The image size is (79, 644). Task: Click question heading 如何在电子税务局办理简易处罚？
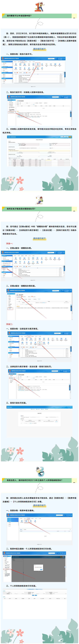[21, 209]
